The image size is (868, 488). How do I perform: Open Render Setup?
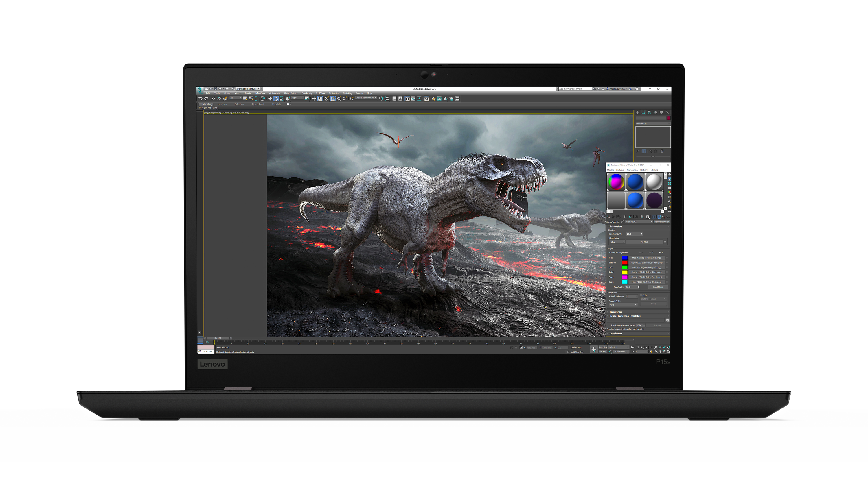(x=433, y=99)
